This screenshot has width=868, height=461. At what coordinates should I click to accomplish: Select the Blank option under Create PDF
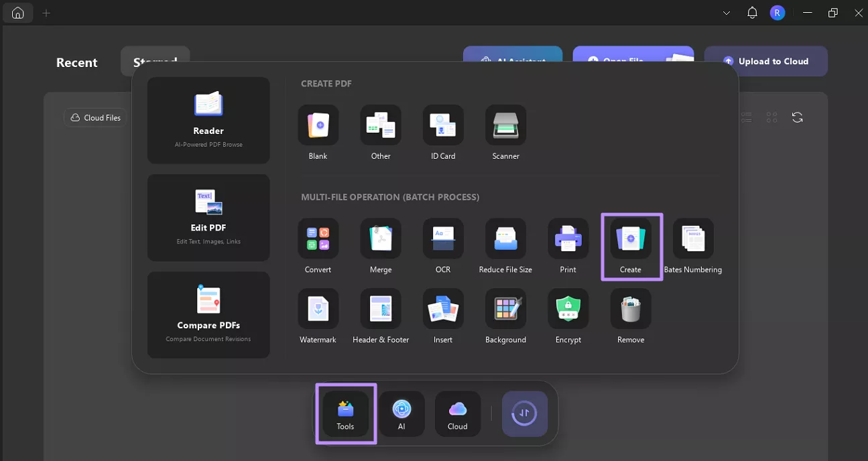[x=318, y=131]
